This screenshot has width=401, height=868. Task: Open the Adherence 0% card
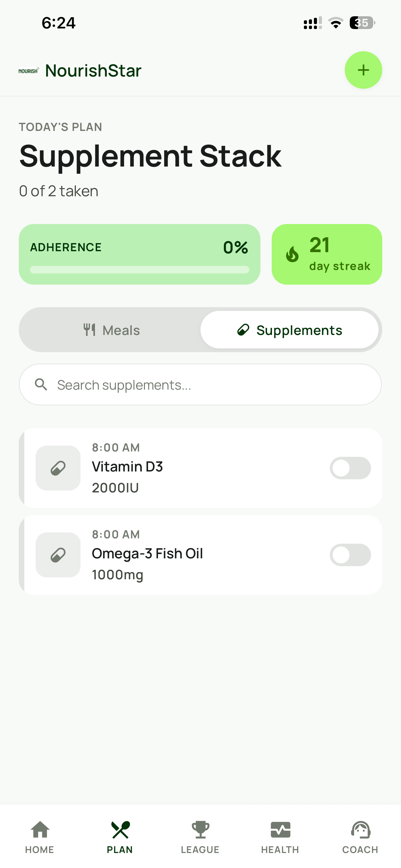139,254
